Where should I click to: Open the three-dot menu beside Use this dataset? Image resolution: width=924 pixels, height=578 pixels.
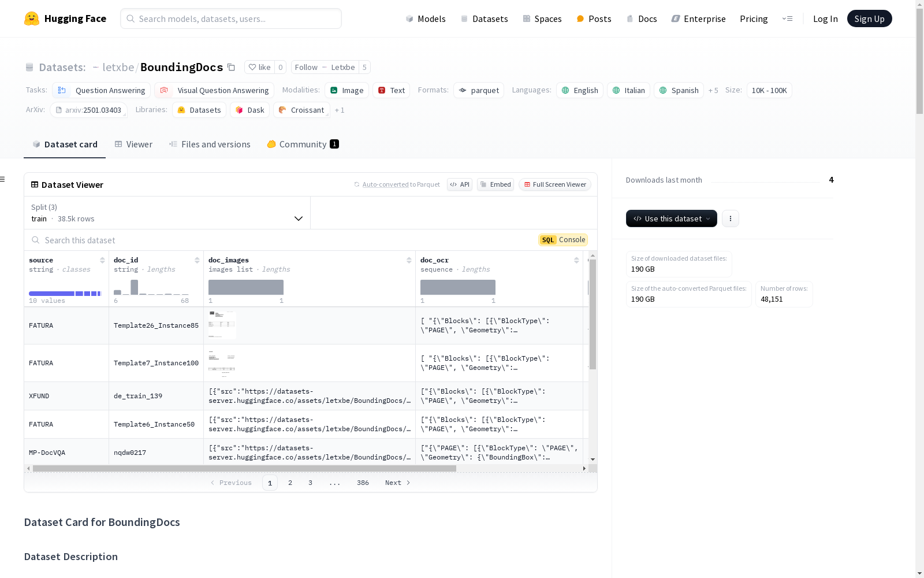tap(731, 218)
